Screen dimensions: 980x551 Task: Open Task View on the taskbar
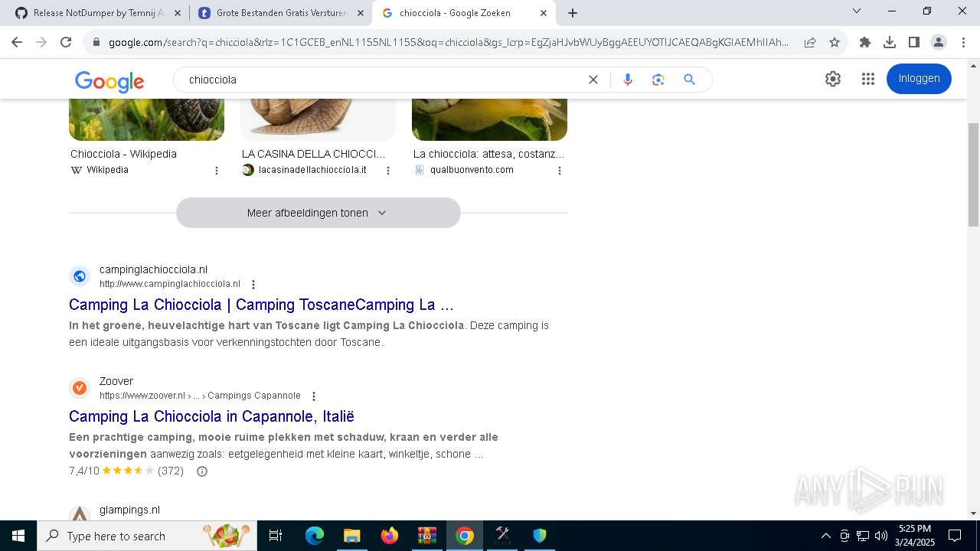point(276,536)
